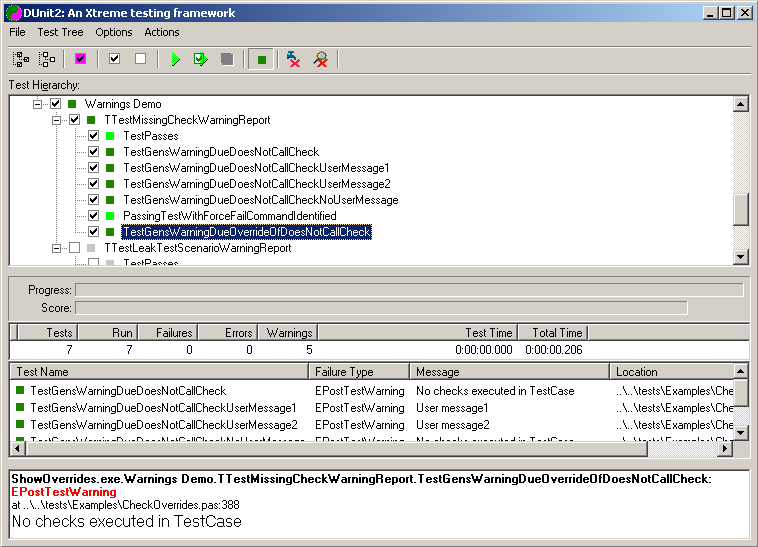Collapse the TTestLeakTestScenarioWarningReport node
The image size is (758, 547).
[57, 248]
